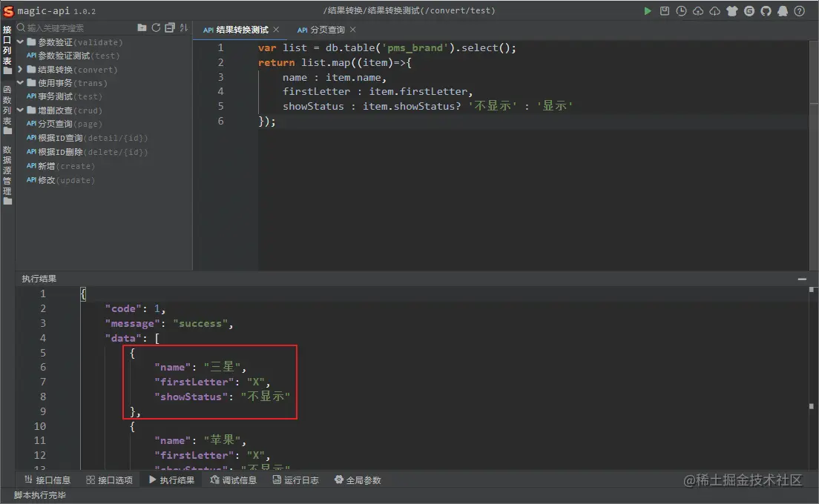
Task: Open the 根据ID查询(detail/{id}) API
Action: click(x=88, y=139)
